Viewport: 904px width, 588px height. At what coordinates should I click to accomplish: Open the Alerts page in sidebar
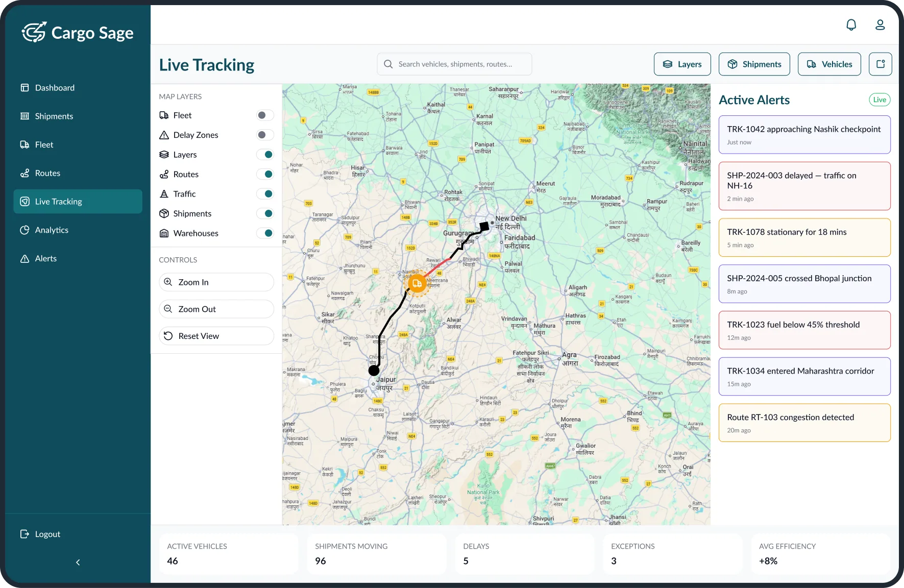(x=45, y=258)
